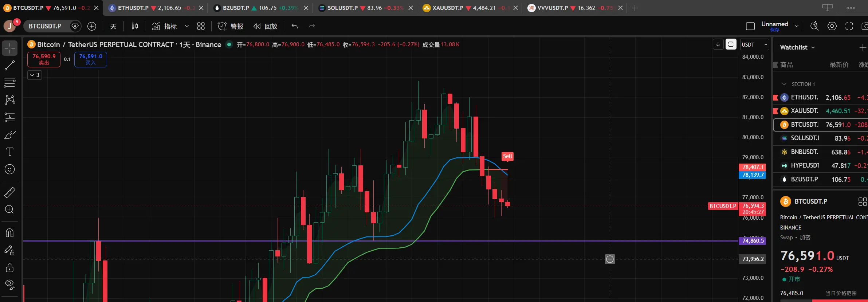Collapse the indicator legend showing 3

(35, 75)
